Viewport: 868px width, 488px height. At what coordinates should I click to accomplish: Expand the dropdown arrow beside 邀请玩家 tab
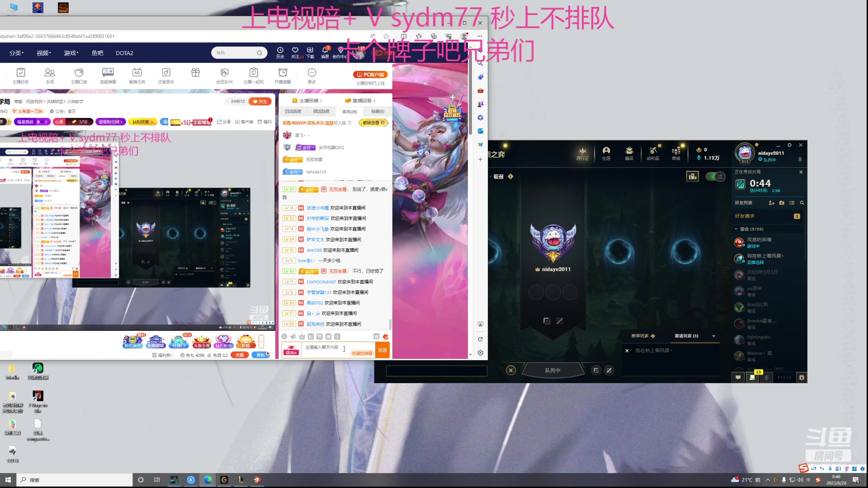713,336
